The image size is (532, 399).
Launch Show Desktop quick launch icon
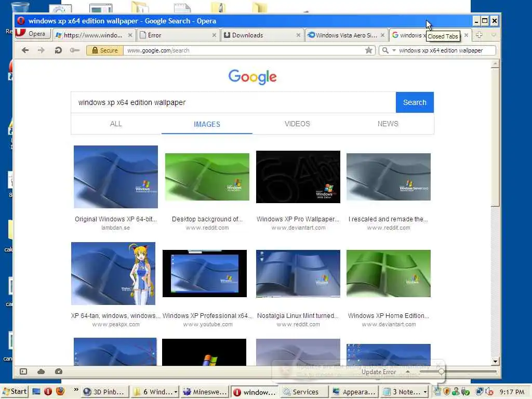point(36,392)
